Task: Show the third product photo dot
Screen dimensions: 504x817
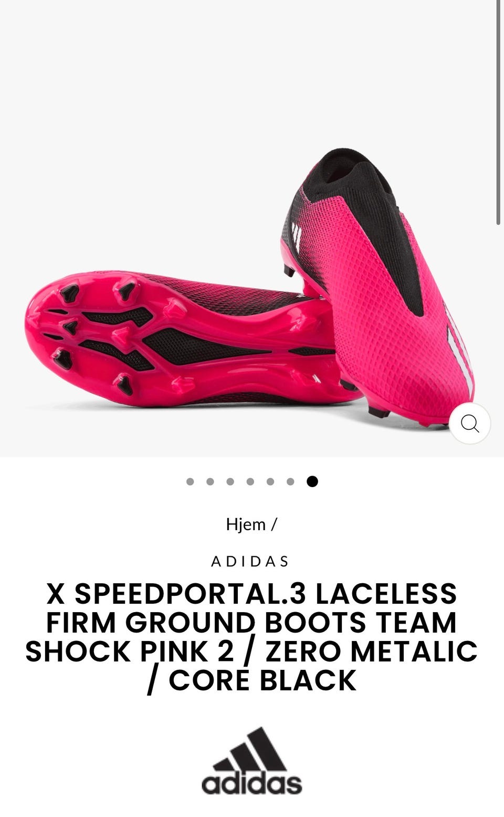Action: (230, 482)
